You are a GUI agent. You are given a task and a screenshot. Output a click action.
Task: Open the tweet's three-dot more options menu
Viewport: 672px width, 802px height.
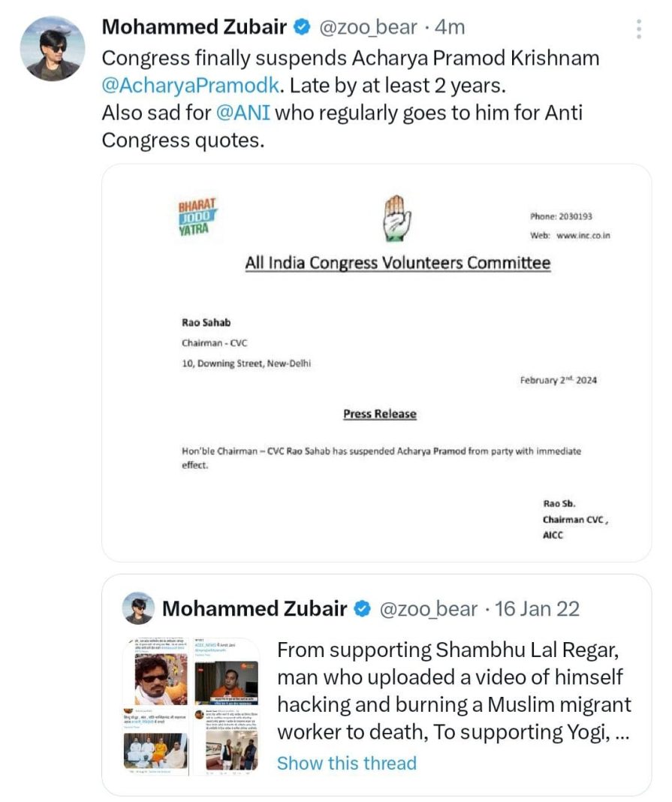(639, 29)
